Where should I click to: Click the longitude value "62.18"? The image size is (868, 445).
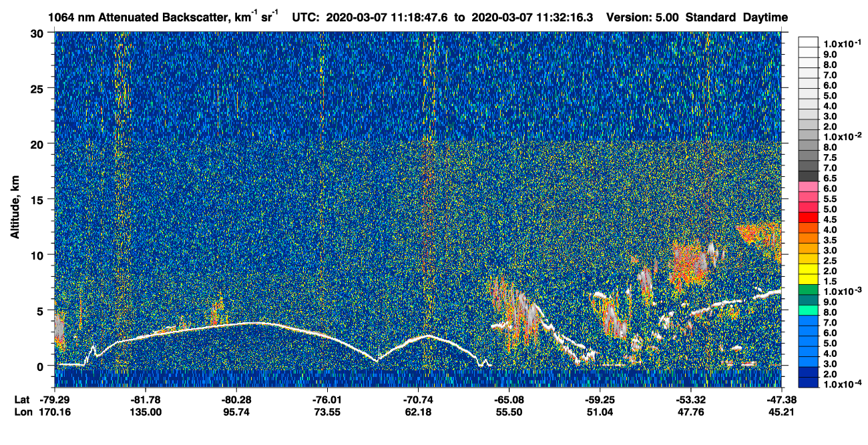click(418, 412)
